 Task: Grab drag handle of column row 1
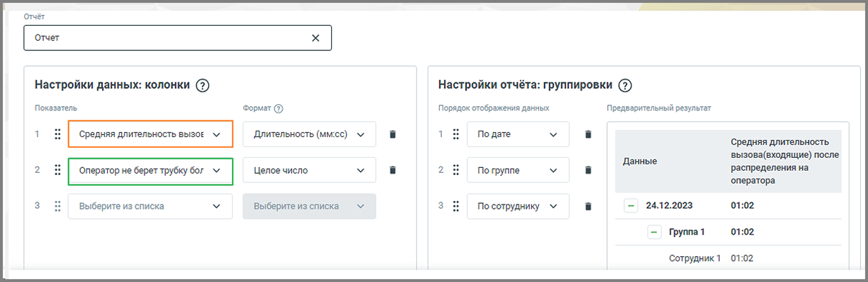click(x=57, y=134)
